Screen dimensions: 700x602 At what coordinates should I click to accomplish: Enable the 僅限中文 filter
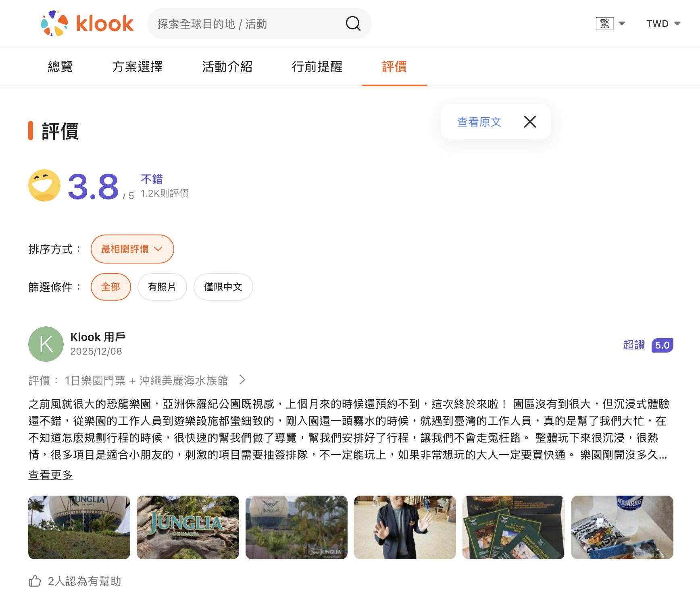(x=223, y=287)
